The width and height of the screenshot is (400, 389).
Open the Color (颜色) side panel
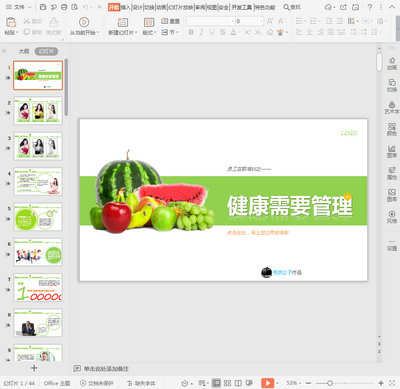pos(392,129)
